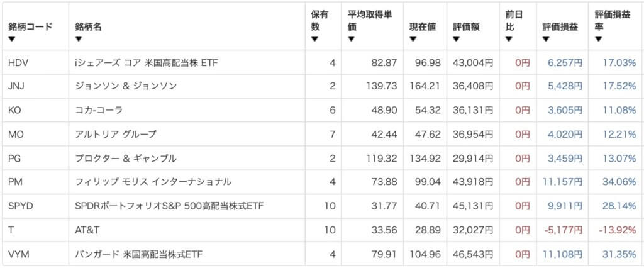This screenshot has height=268, width=644.
Task: Select the SPYD ticker code cell
Action: pyautogui.click(x=21, y=206)
